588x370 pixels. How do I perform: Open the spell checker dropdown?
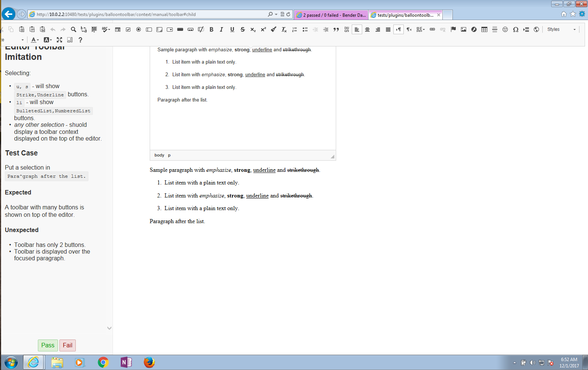[106, 29]
